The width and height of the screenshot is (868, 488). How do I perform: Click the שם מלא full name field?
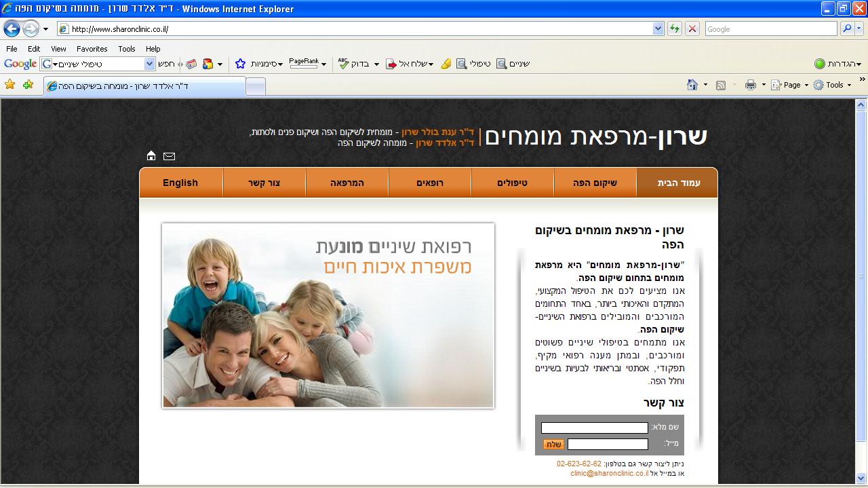[x=594, y=428]
